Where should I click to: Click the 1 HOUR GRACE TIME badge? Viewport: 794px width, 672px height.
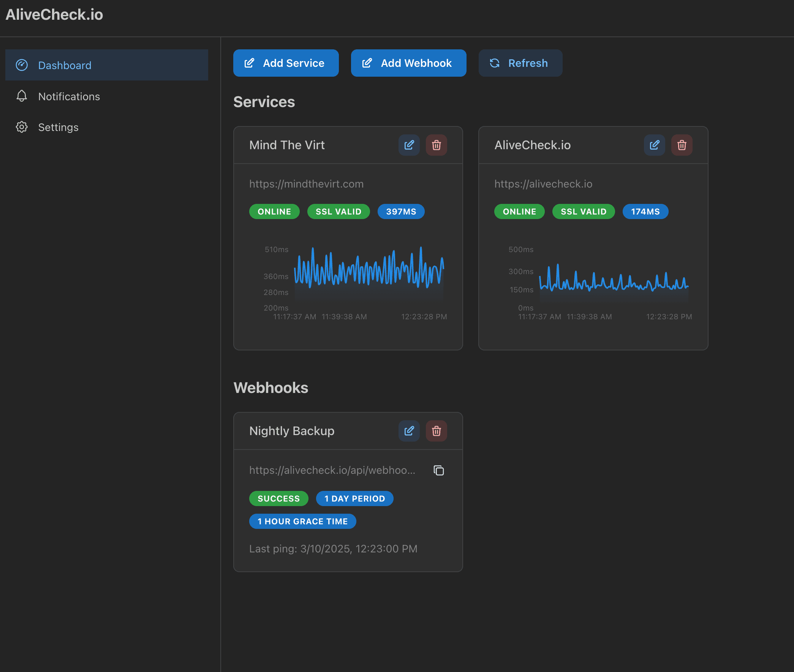[303, 522]
